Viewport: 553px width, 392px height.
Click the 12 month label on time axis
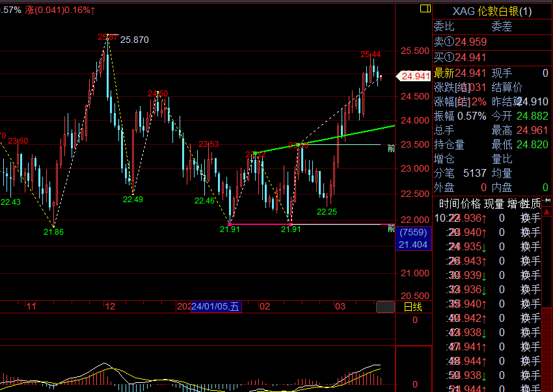click(x=110, y=306)
